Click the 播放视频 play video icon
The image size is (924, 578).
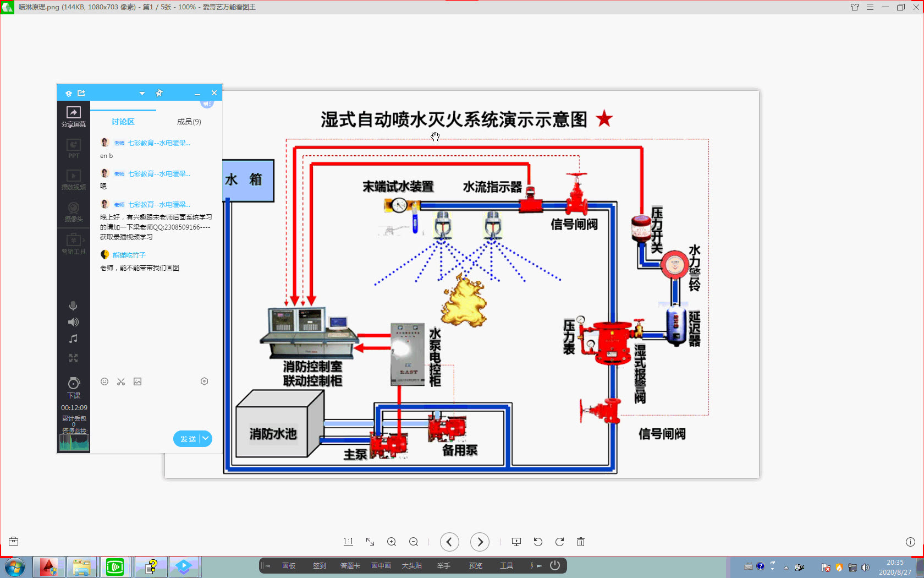click(74, 176)
